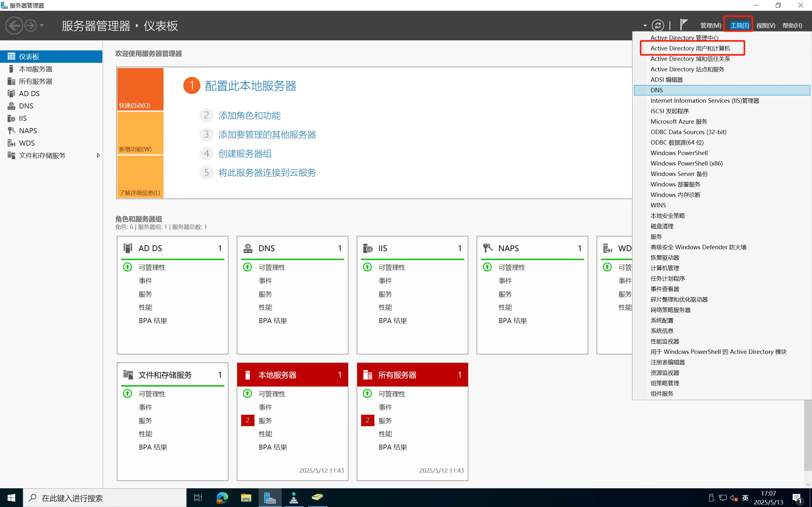This screenshot has width=812, height=507.
Task: Choose ADSI 编辑器 from Tools menu
Action: pyautogui.click(x=722, y=80)
